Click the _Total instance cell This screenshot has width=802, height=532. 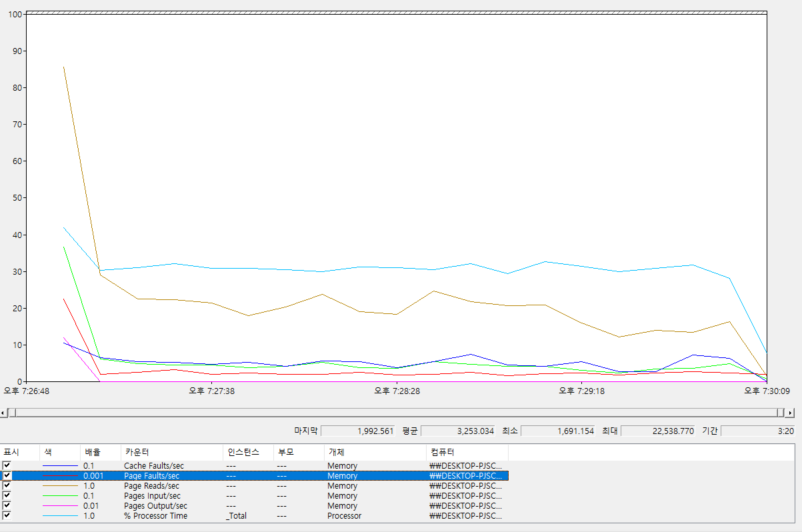click(236, 515)
